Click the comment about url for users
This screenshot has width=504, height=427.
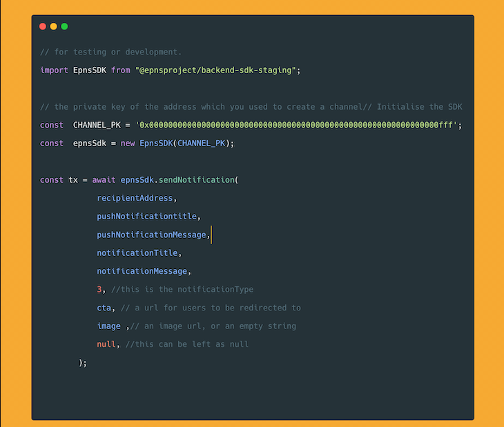click(211, 308)
